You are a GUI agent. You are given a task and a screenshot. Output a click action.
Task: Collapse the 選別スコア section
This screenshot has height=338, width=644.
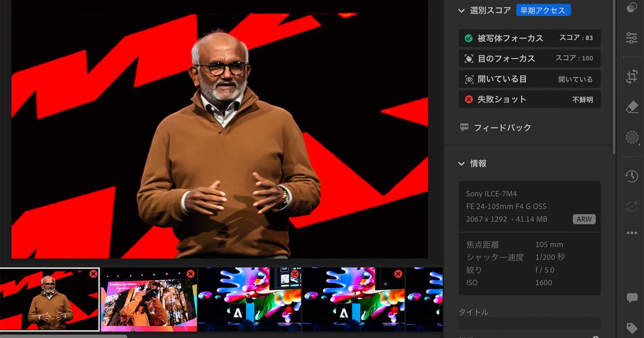461,10
